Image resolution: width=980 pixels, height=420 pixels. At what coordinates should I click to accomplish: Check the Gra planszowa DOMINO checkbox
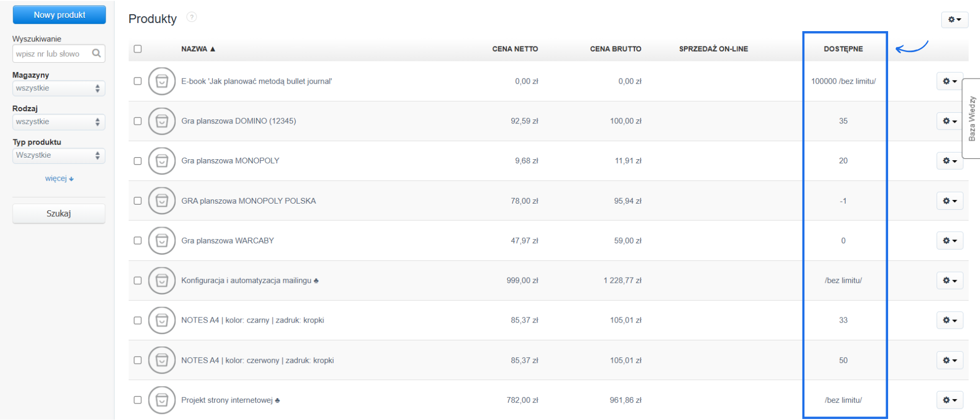coord(138,121)
